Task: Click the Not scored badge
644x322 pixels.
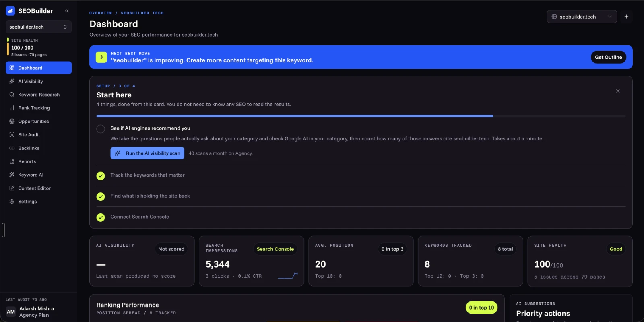Action: coord(171,249)
